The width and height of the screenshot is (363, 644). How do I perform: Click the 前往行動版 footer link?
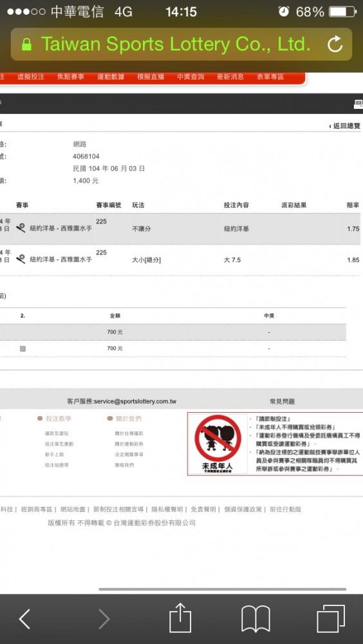tap(285, 509)
